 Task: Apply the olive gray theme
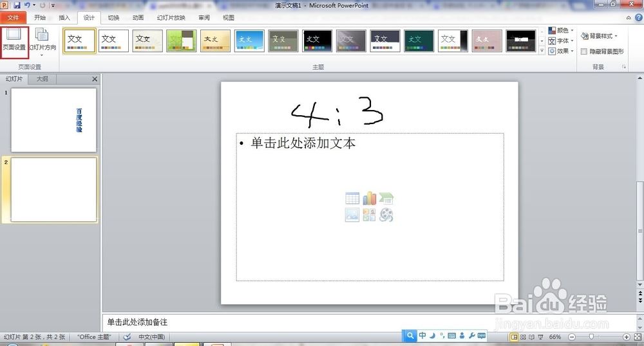[x=283, y=41]
